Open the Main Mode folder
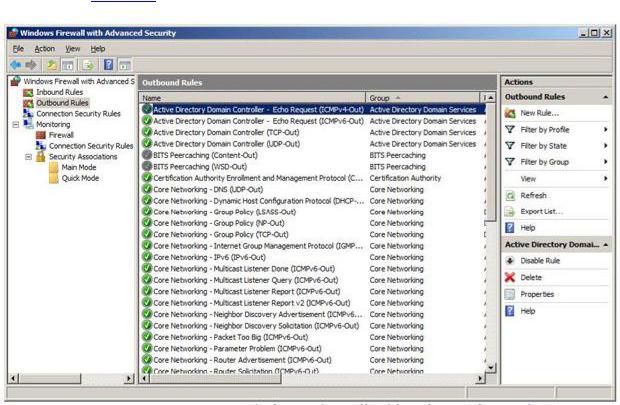The width and height of the screenshot is (620, 405). tap(79, 168)
